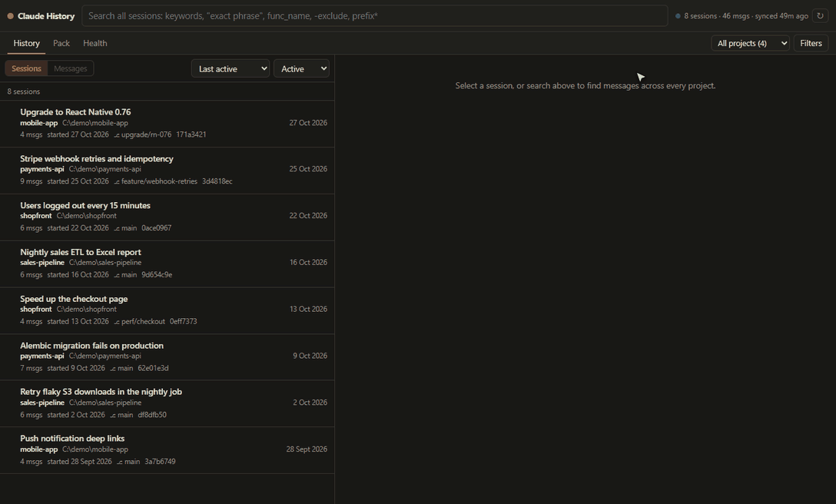This screenshot has width=836, height=504.
Task: Click commit hash 171a3421
Action: (x=191, y=135)
